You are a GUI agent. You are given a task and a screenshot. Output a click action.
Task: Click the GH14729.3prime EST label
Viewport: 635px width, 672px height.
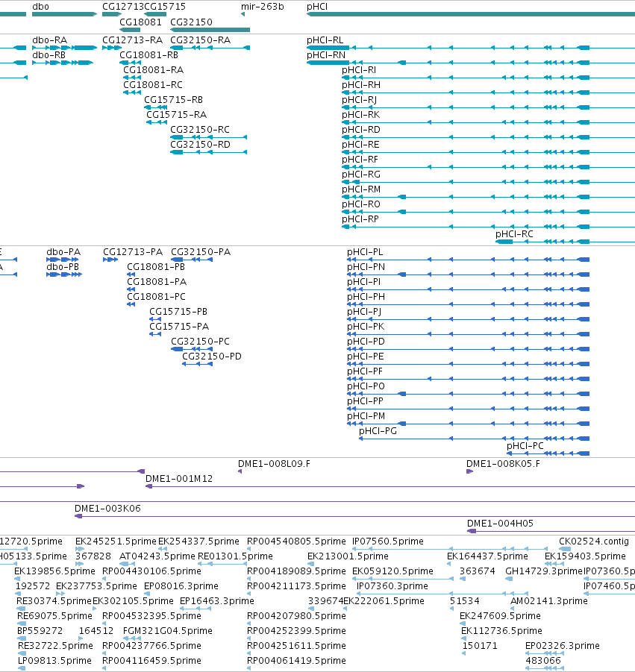click(544, 571)
